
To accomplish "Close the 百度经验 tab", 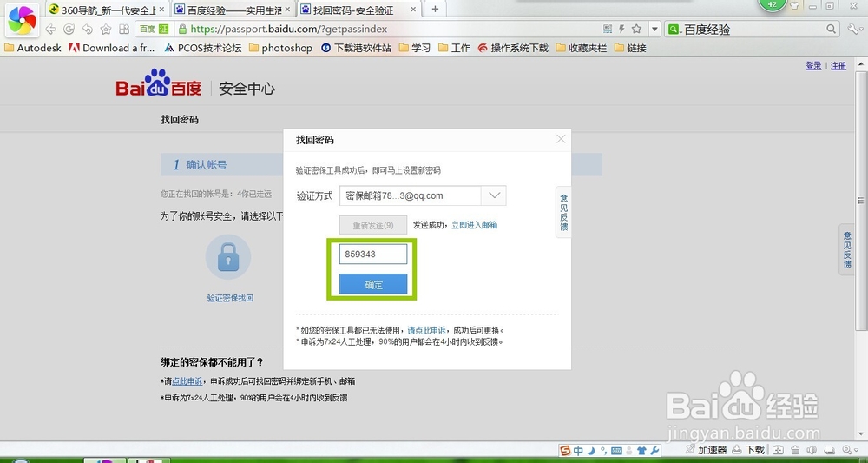I will click(286, 10).
